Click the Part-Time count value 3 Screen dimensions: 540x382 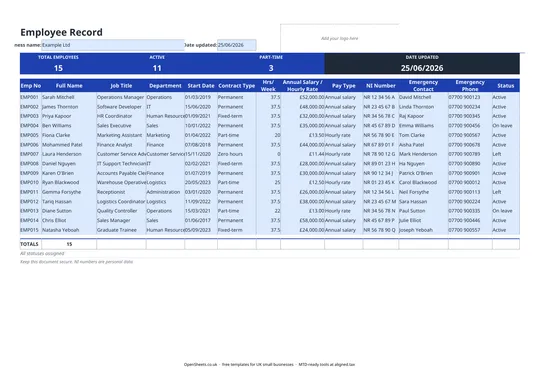pos(271,68)
